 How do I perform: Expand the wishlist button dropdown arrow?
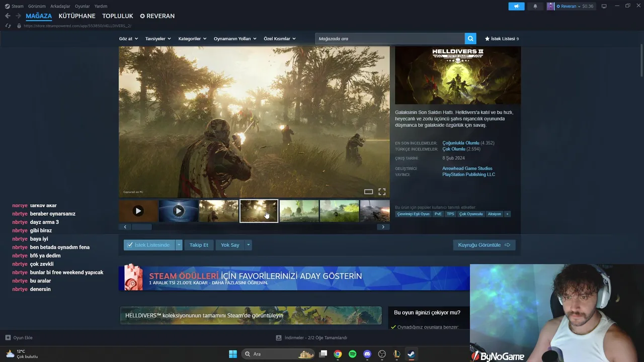179,245
